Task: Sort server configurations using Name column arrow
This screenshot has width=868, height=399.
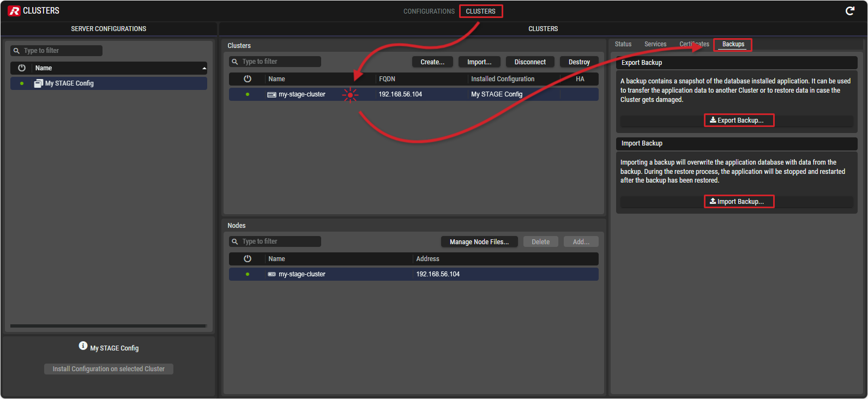Action: point(204,68)
